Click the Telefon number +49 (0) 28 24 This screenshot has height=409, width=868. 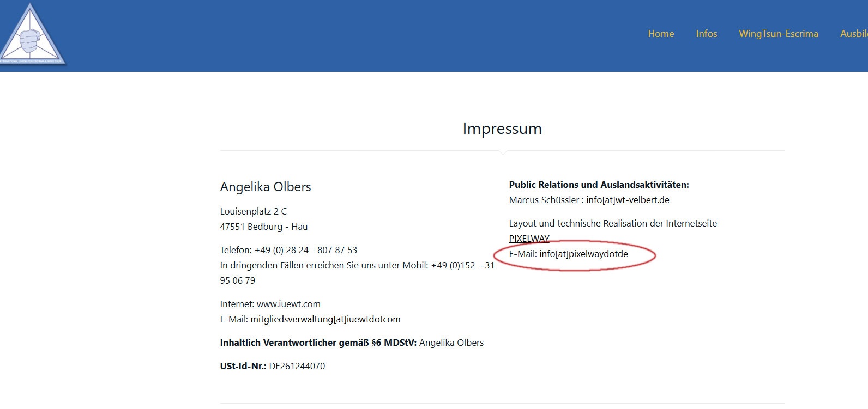coord(305,250)
